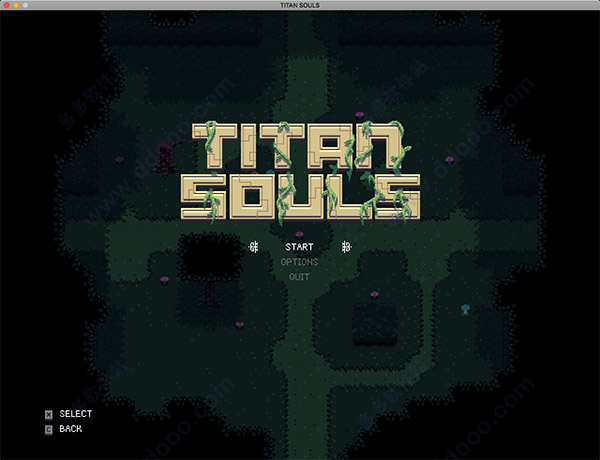Click the X button icon next to SELECT
Image resolution: width=600 pixels, height=460 pixels.
click(49, 414)
